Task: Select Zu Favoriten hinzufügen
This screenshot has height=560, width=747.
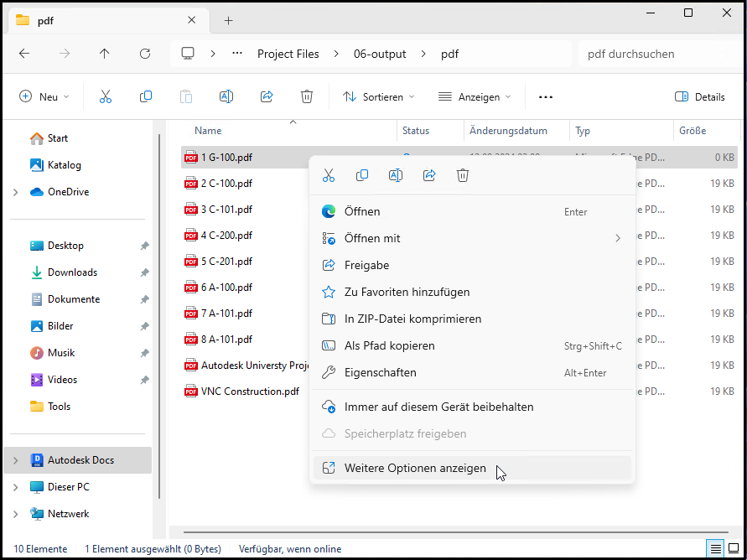Action: [472, 292]
